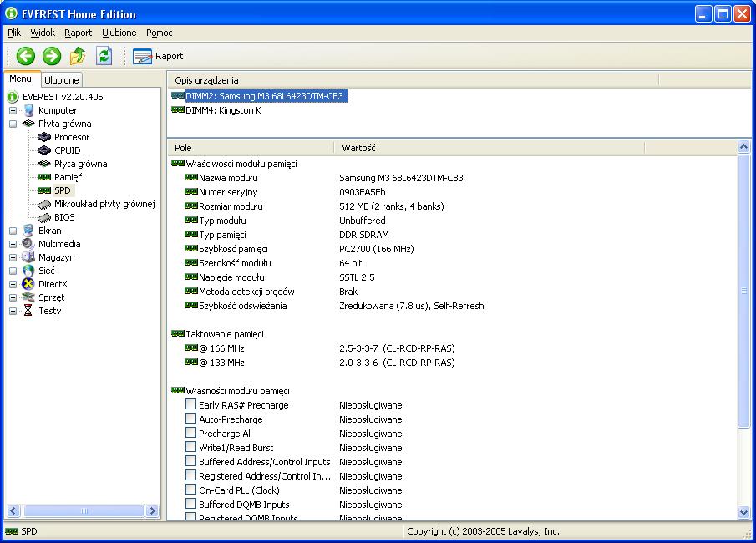Viewport: 756px width, 543px height.
Task: Select the BIOS tree item
Action: click(64, 217)
